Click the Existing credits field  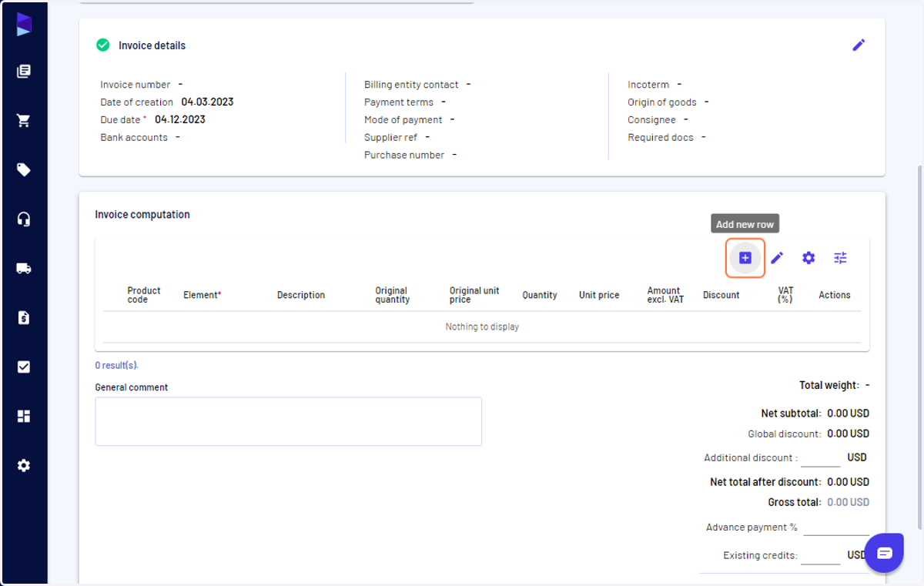click(820, 555)
